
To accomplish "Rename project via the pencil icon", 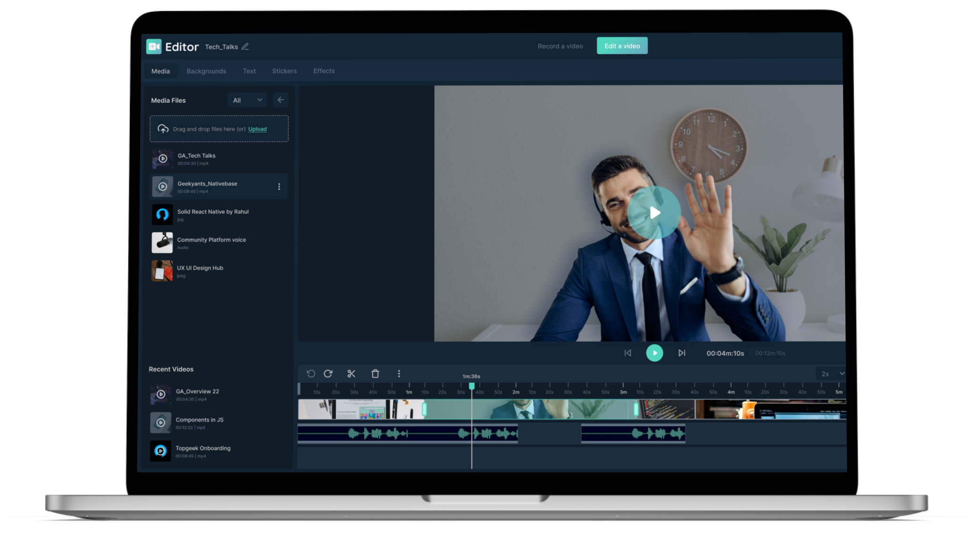I will click(245, 47).
